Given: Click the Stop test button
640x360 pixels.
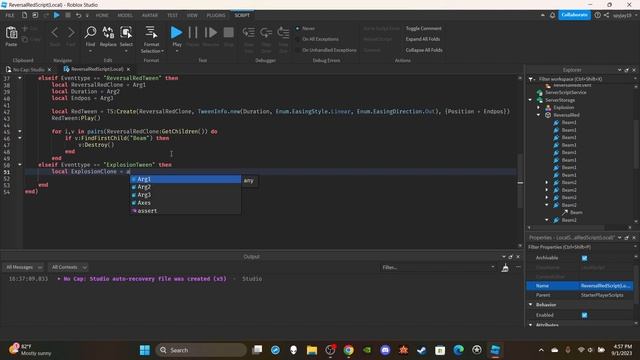Looking at the screenshot, I should click(x=229, y=32).
